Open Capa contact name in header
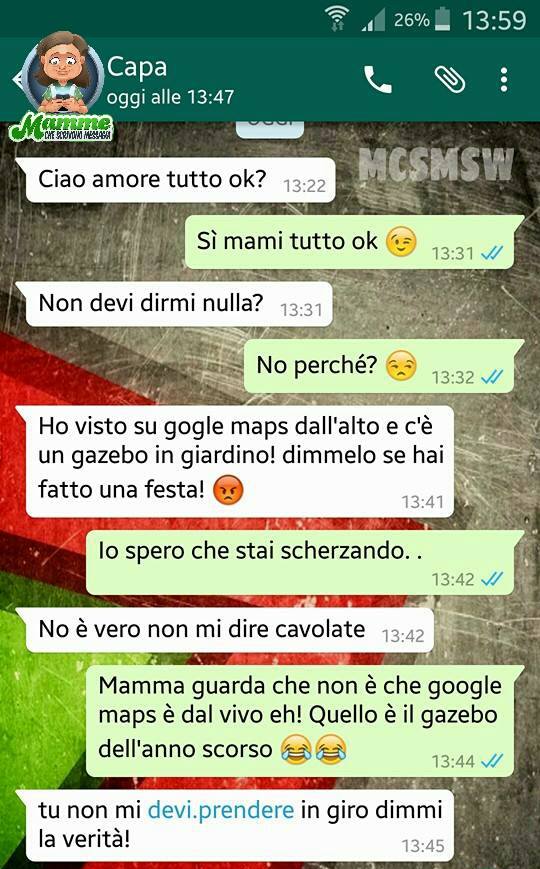Image resolution: width=540 pixels, height=869 pixels. point(137,67)
